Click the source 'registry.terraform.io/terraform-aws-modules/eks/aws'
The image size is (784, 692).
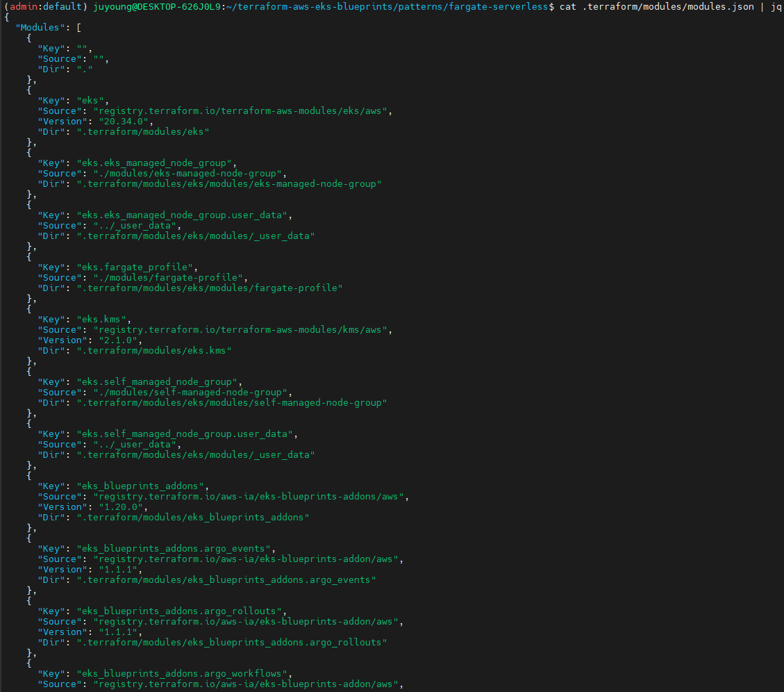coord(240,111)
